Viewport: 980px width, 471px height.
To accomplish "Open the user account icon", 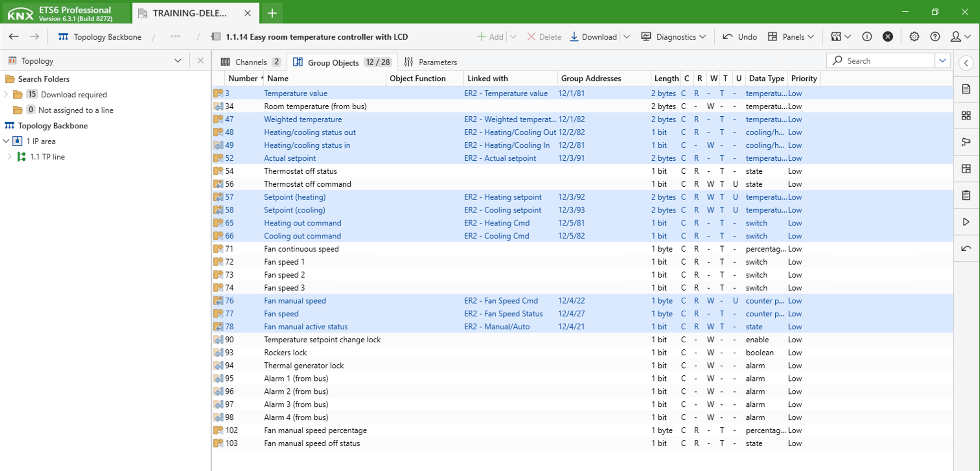I will (x=956, y=37).
